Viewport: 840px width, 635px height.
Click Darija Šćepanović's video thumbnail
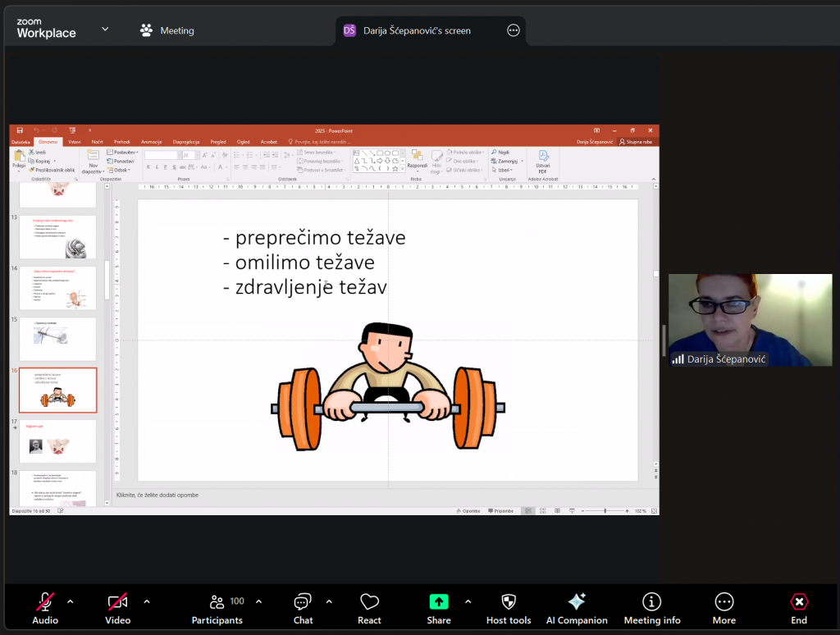click(x=750, y=319)
